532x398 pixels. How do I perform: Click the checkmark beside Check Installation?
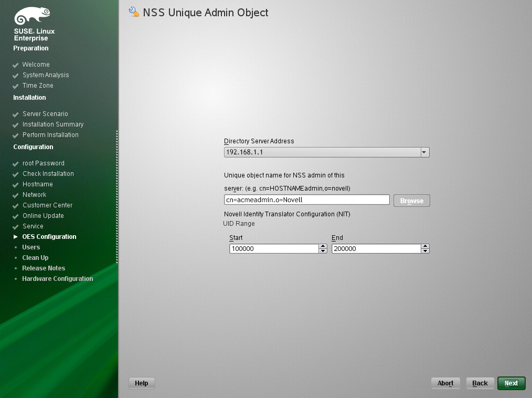15,174
